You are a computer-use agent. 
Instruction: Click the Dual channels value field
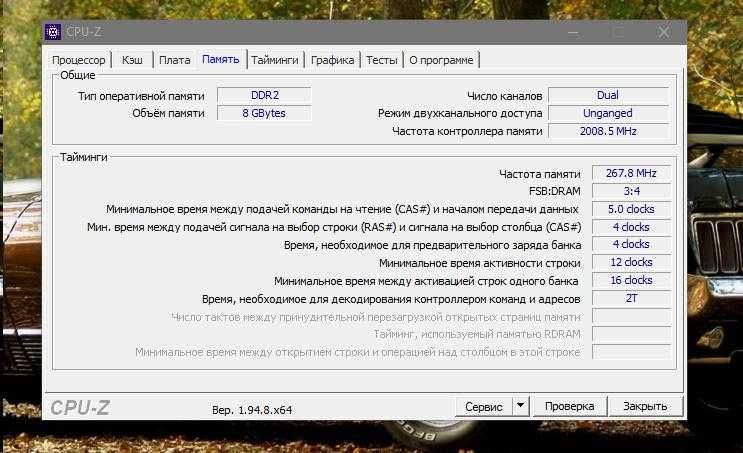click(x=608, y=95)
